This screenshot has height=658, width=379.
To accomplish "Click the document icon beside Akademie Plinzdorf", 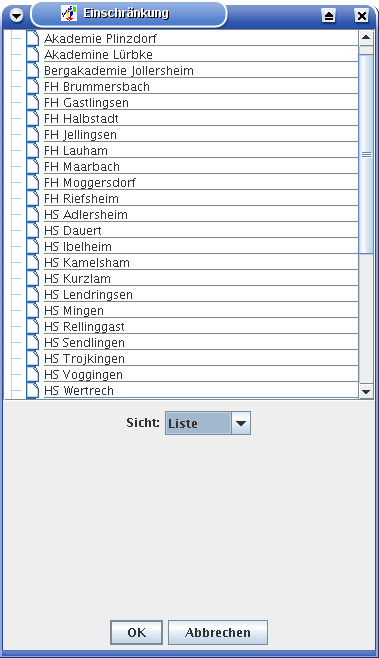I will (x=32, y=38).
